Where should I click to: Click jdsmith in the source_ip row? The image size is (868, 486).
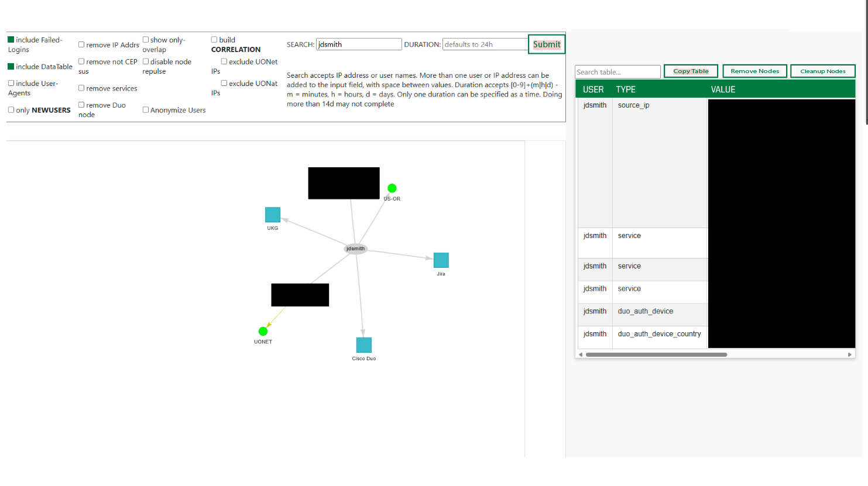595,105
